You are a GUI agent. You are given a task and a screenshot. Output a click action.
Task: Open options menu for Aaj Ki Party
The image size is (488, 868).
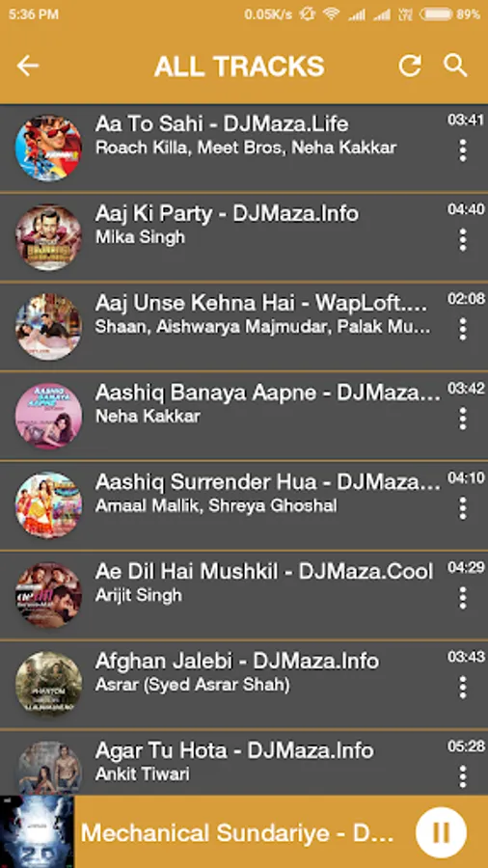(463, 240)
